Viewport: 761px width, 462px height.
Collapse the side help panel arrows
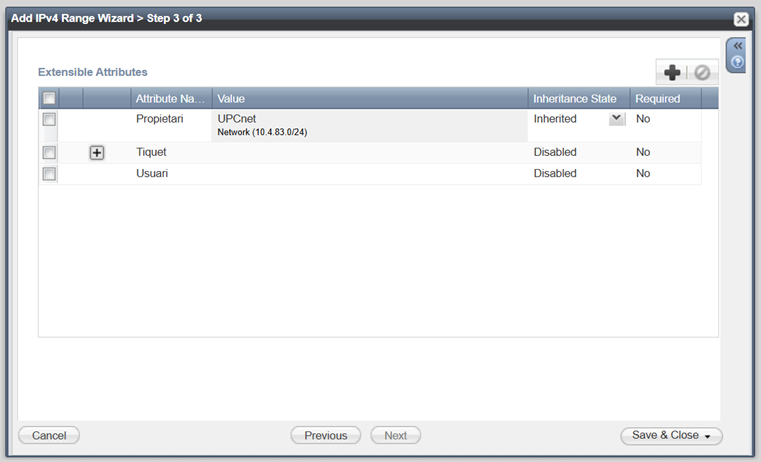pyautogui.click(x=737, y=46)
